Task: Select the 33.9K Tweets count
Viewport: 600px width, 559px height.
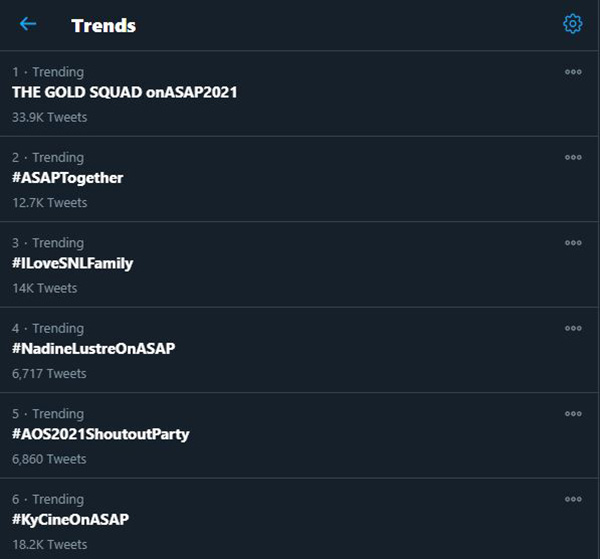Action: click(x=50, y=117)
